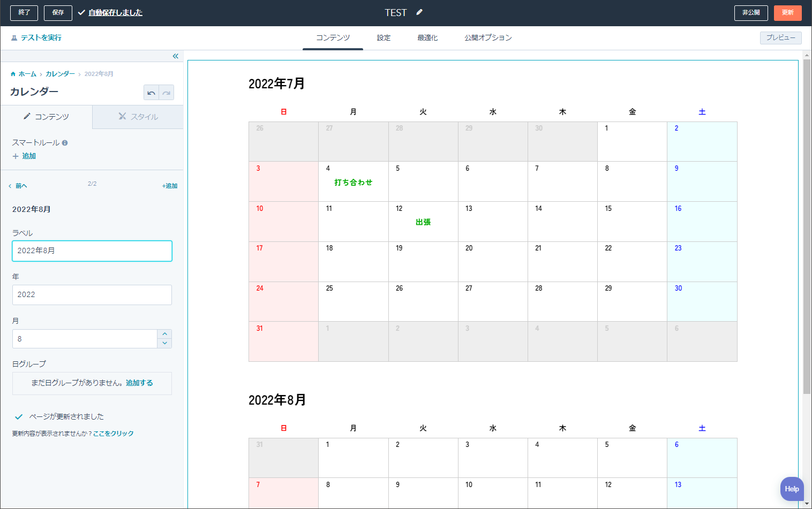This screenshot has height=509, width=812.
Task: Click the 2022年7月 calendar heading
Action: pyautogui.click(x=277, y=83)
